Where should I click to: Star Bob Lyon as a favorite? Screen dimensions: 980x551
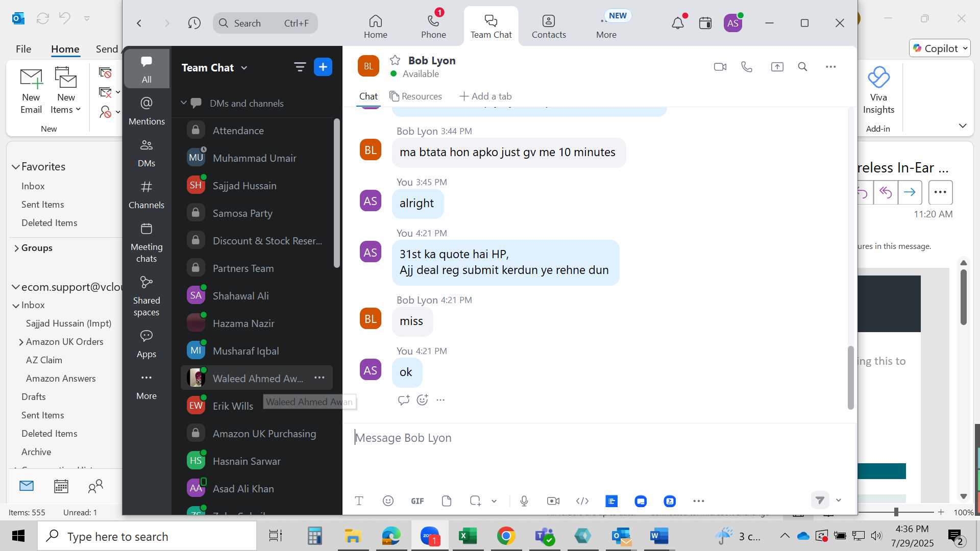[x=395, y=60]
